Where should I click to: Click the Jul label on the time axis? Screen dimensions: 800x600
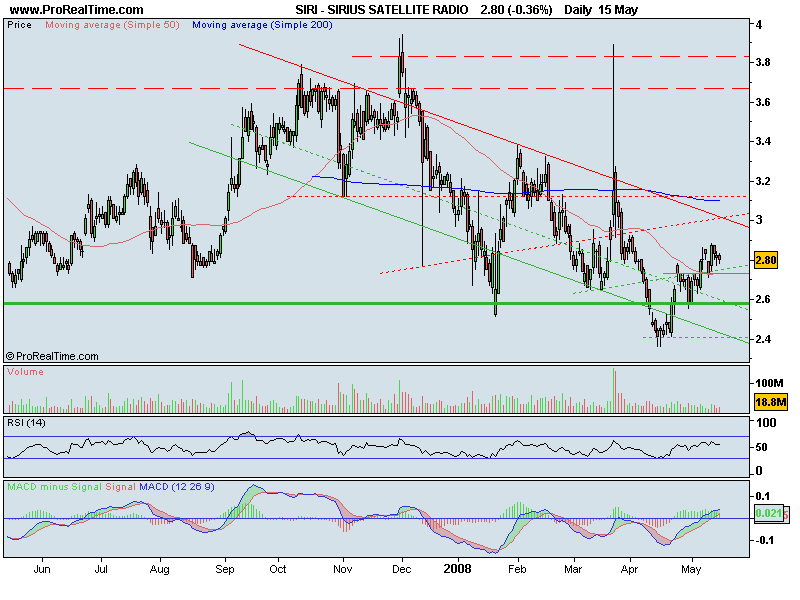pyautogui.click(x=101, y=569)
